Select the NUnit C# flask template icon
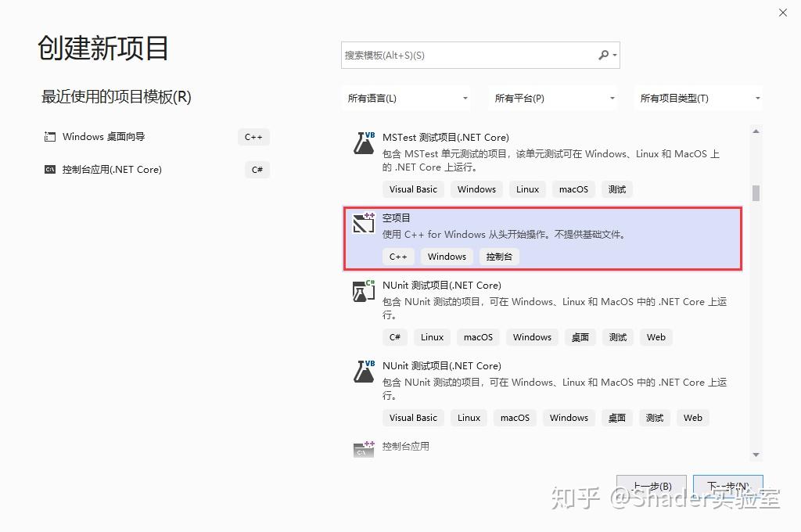This screenshot has height=532, width=801. point(363,290)
